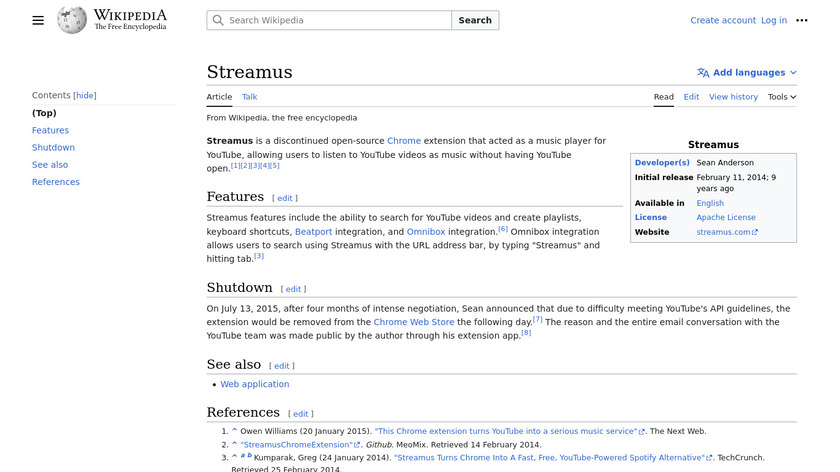Go to (Top) in contents
This screenshot has height=472, width=840.
pyautogui.click(x=44, y=113)
